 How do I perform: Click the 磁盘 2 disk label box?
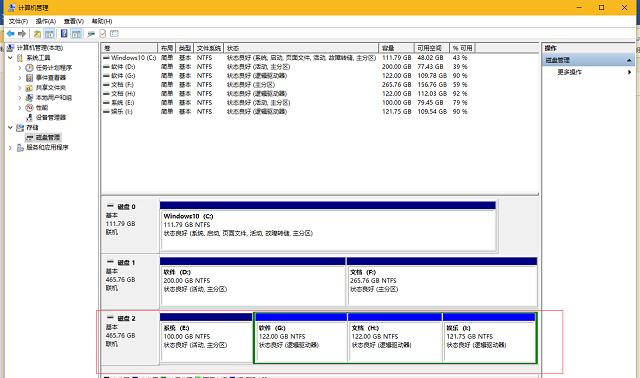pyautogui.click(x=130, y=338)
